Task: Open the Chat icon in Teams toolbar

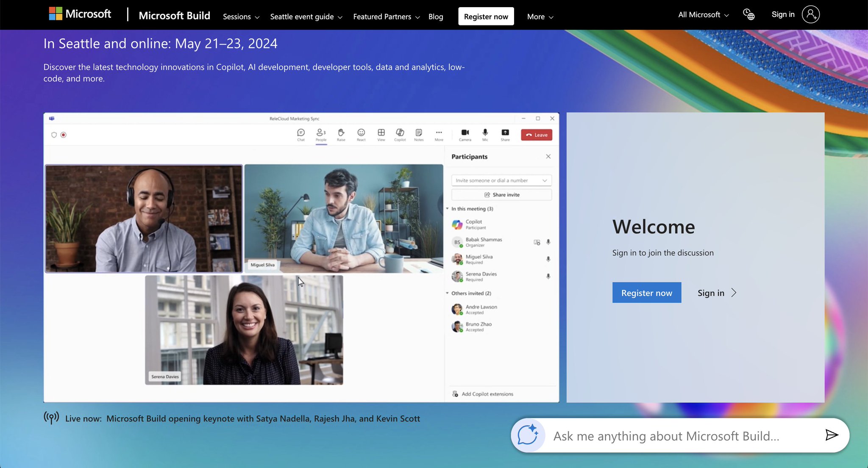Action: (x=301, y=135)
